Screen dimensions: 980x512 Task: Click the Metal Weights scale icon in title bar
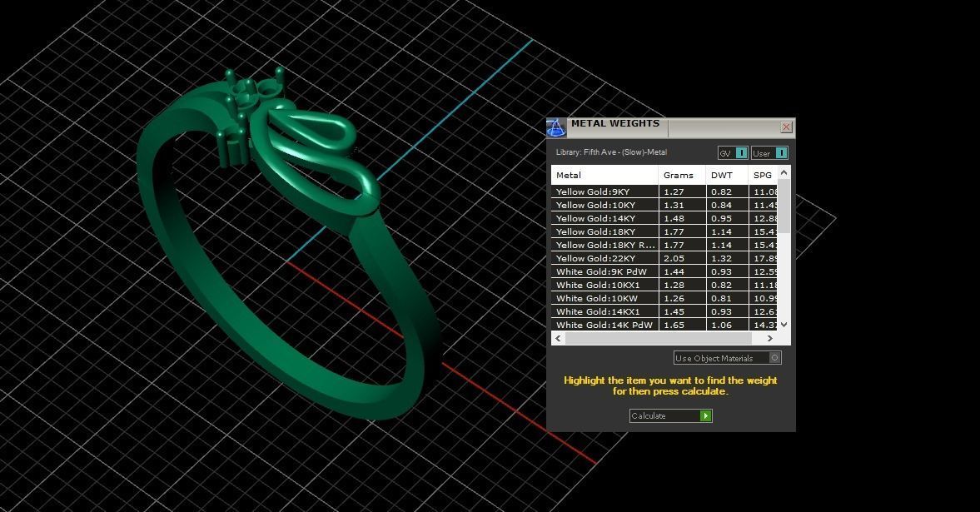click(555, 127)
